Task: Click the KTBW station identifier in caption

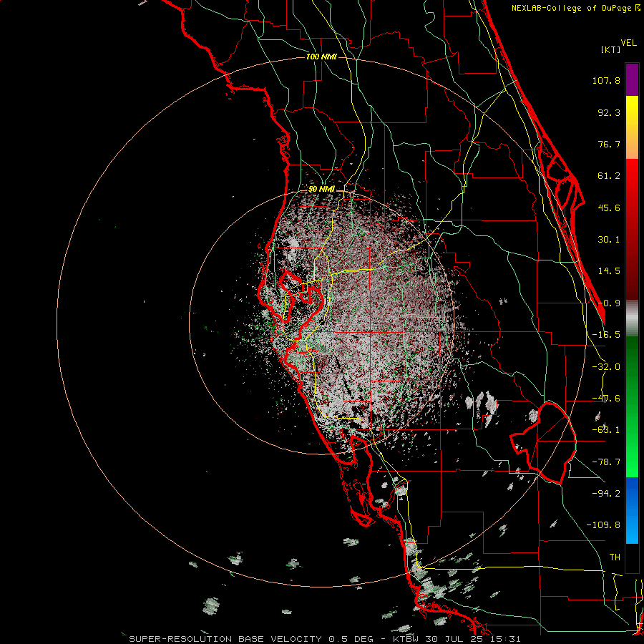Action: 406,639
